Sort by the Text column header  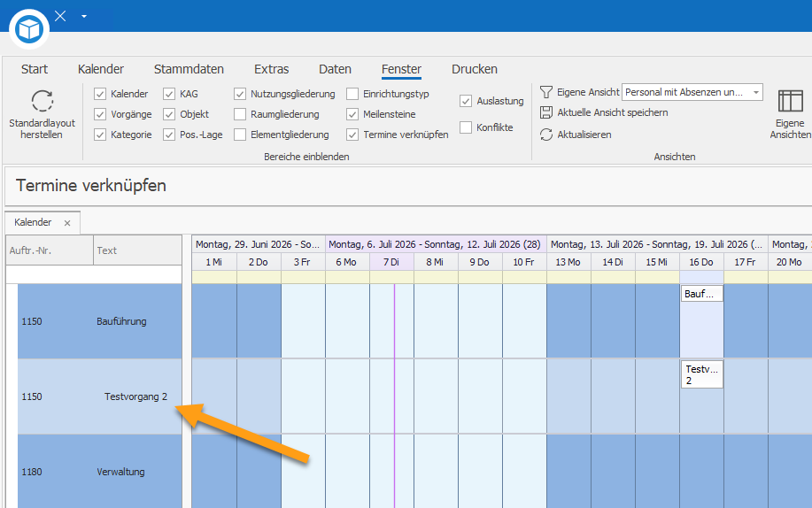[138, 250]
